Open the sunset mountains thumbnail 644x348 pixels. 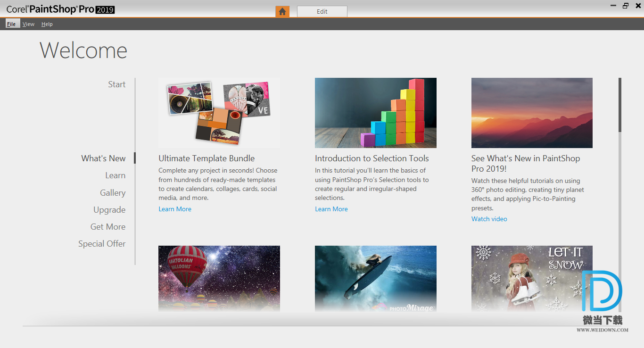pyautogui.click(x=532, y=113)
